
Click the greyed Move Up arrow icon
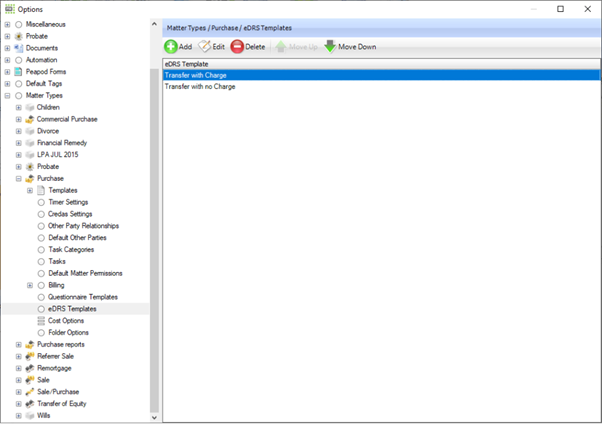tap(281, 46)
